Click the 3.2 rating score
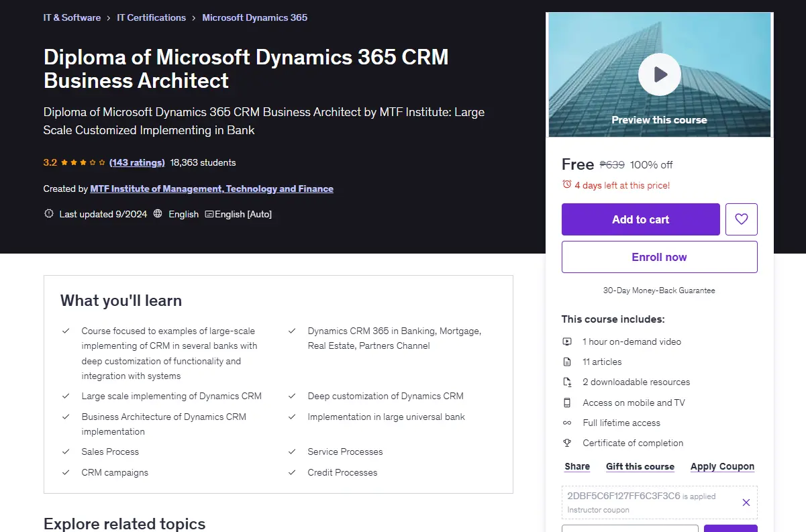This screenshot has width=806, height=532. tap(50, 162)
